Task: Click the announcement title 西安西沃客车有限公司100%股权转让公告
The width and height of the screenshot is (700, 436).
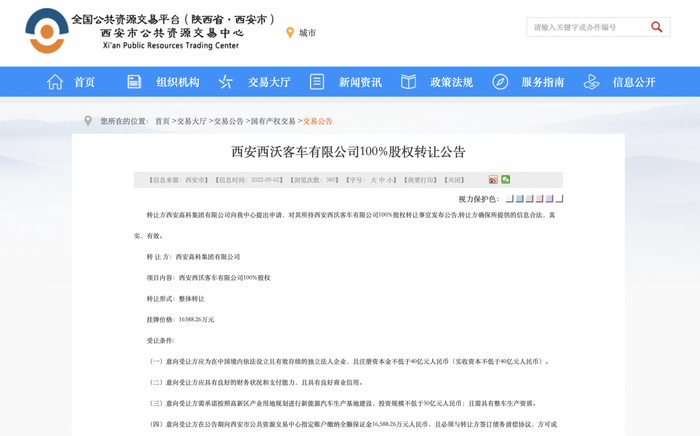Action: (348, 152)
